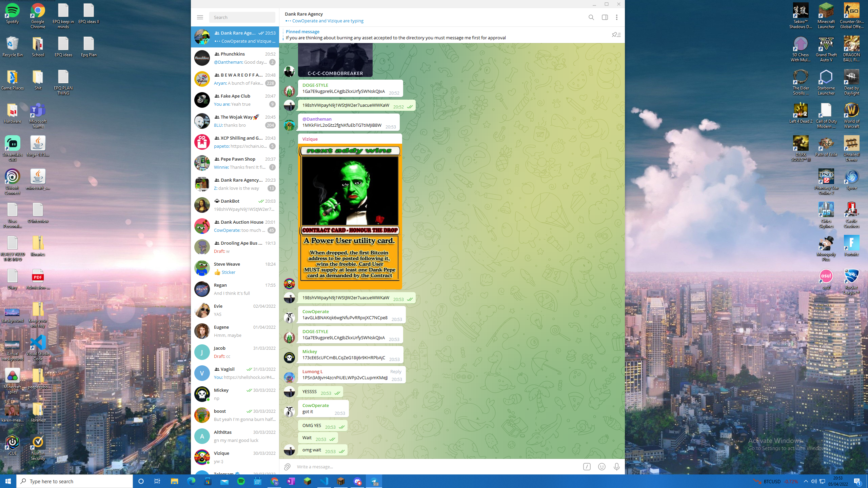Click CowOperate's name above 'got it'
868x488 pixels.
coord(315,405)
